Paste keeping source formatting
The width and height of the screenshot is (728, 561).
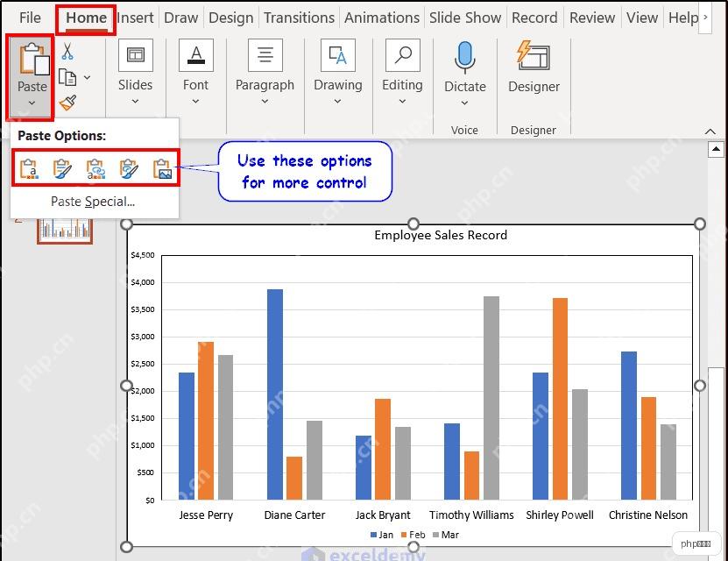[x=62, y=168]
